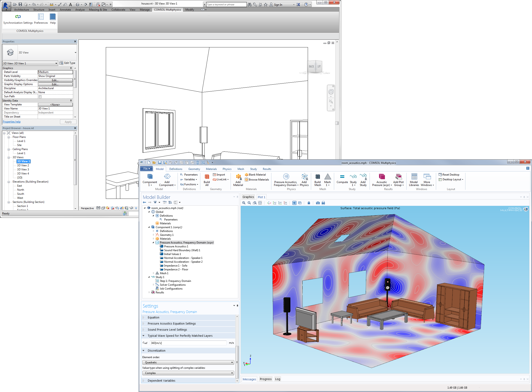532x392 pixels.
Task: Click the Compute button in Study group
Action: pyautogui.click(x=342, y=177)
